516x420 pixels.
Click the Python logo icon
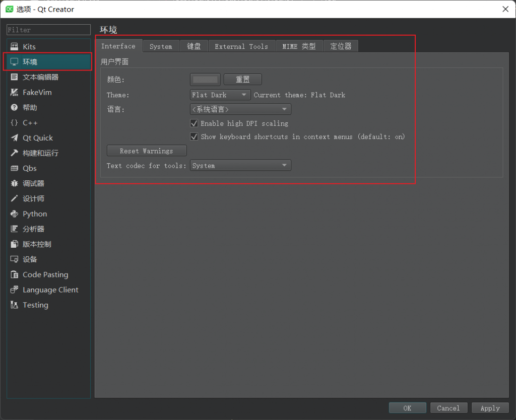tap(14, 214)
